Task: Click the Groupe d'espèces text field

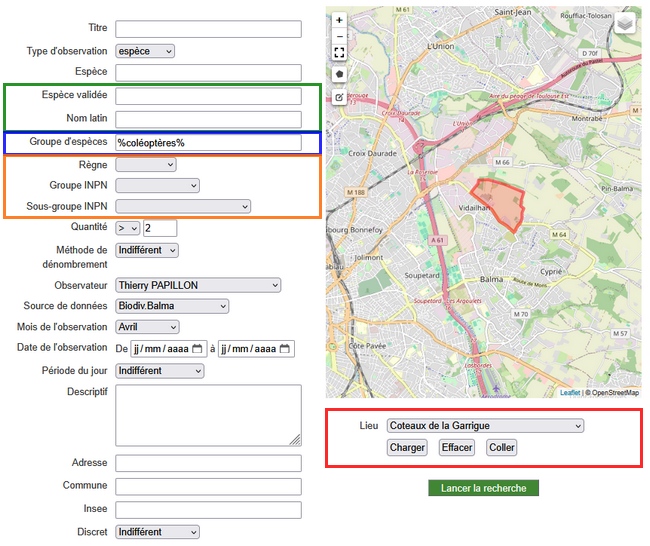Action: (208, 143)
